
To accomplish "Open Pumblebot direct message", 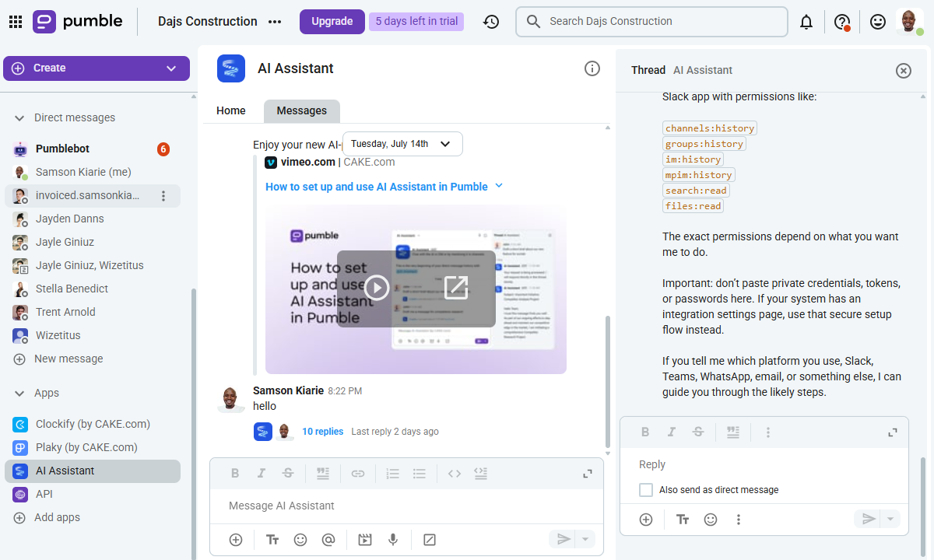I will click(x=92, y=149).
